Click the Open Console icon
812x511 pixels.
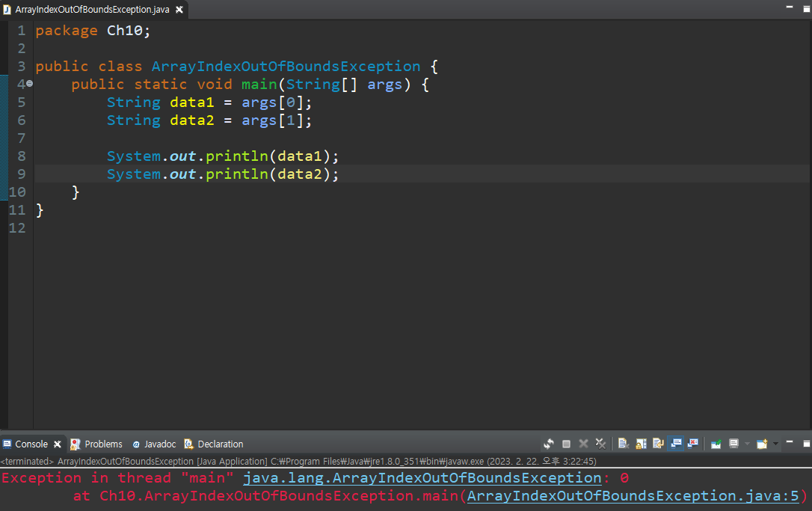[x=762, y=444]
